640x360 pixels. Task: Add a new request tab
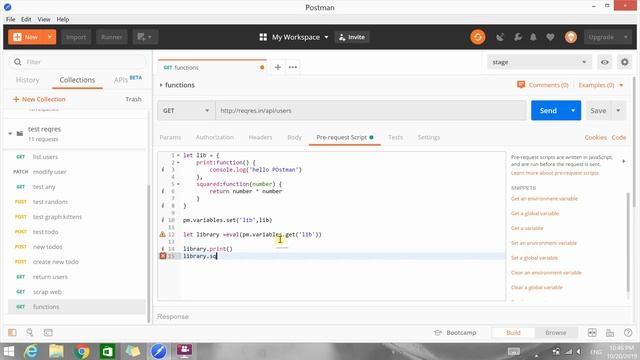(278, 67)
